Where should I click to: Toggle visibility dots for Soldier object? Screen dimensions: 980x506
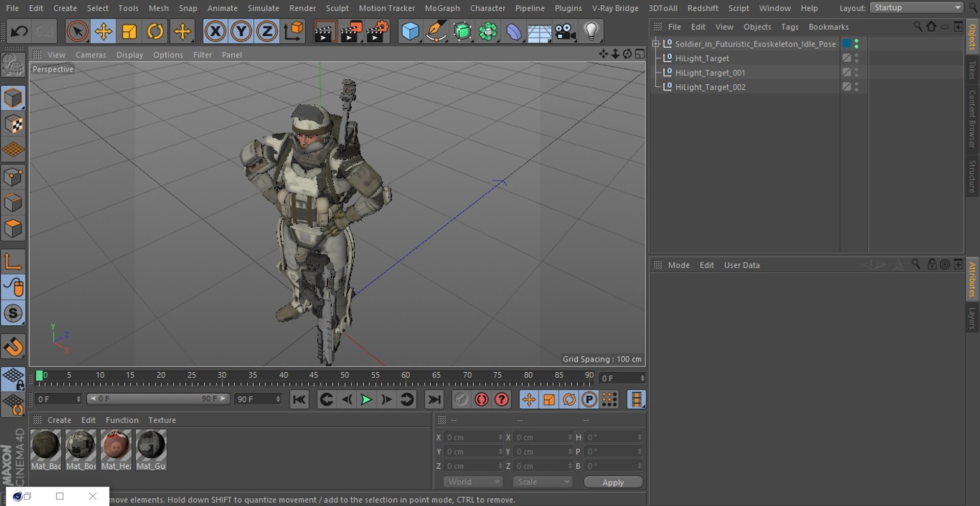click(x=856, y=44)
